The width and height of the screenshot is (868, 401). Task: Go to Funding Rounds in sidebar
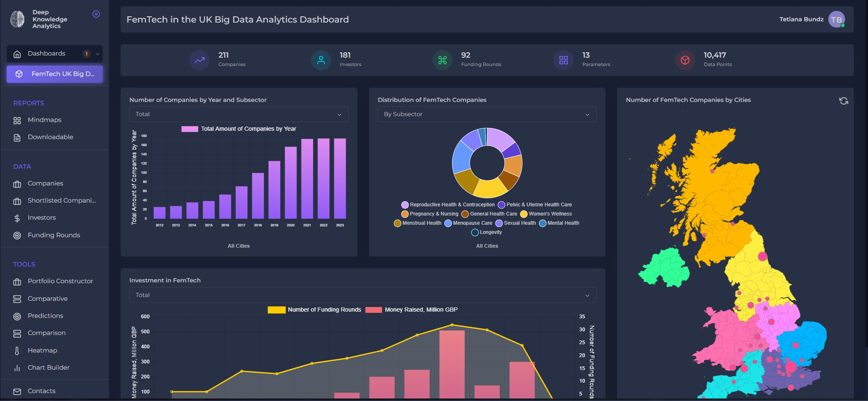point(54,235)
